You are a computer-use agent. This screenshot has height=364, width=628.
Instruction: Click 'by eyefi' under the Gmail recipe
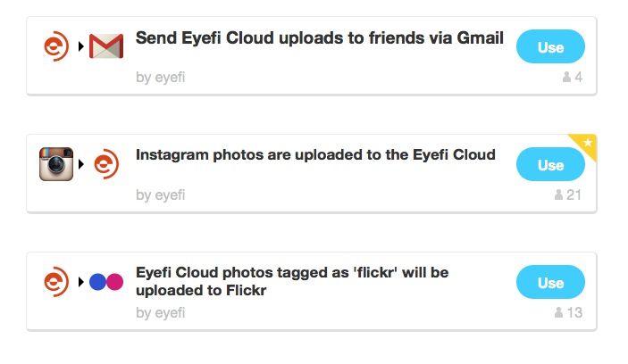tap(160, 78)
